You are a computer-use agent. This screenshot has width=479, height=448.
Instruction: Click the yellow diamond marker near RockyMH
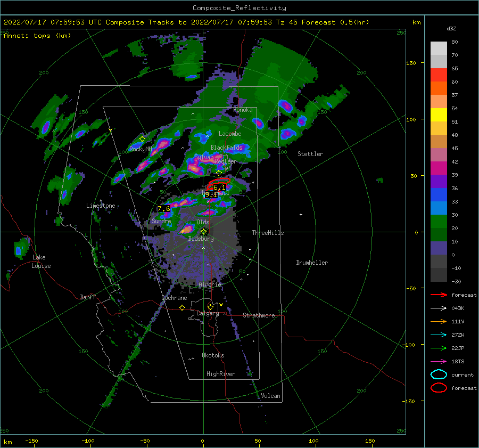[142, 139]
